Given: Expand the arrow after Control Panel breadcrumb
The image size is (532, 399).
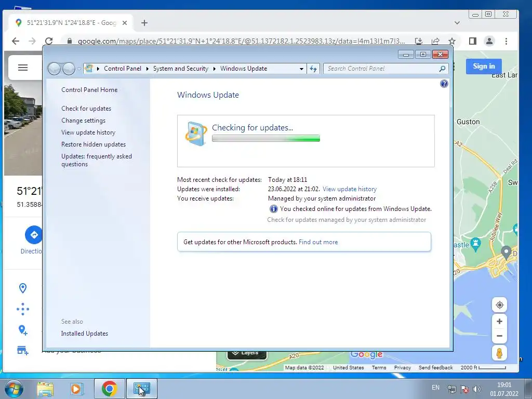Looking at the screenshot, I should 147,69.
